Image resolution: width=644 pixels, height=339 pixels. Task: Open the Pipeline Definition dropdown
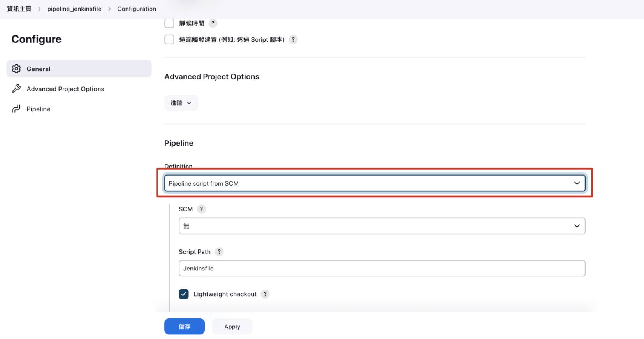[374, 183]
